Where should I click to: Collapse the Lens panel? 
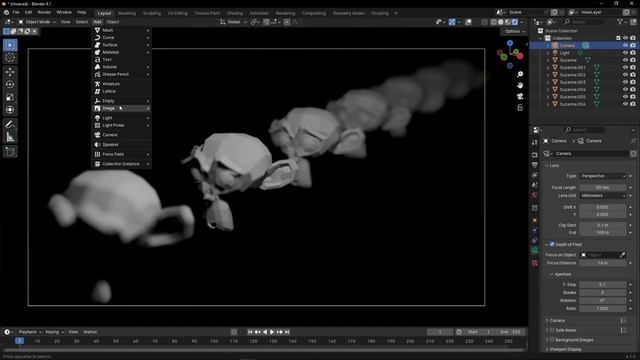[553, 165]
